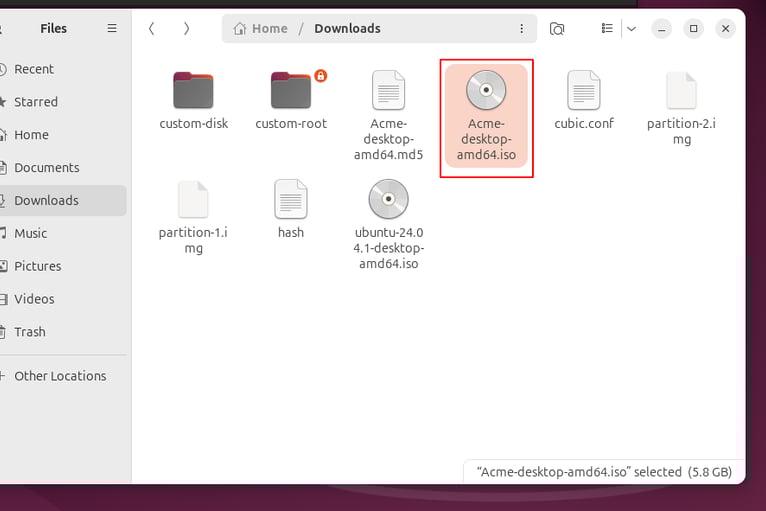Open the Files hamburger menu

tap(112, 28)
